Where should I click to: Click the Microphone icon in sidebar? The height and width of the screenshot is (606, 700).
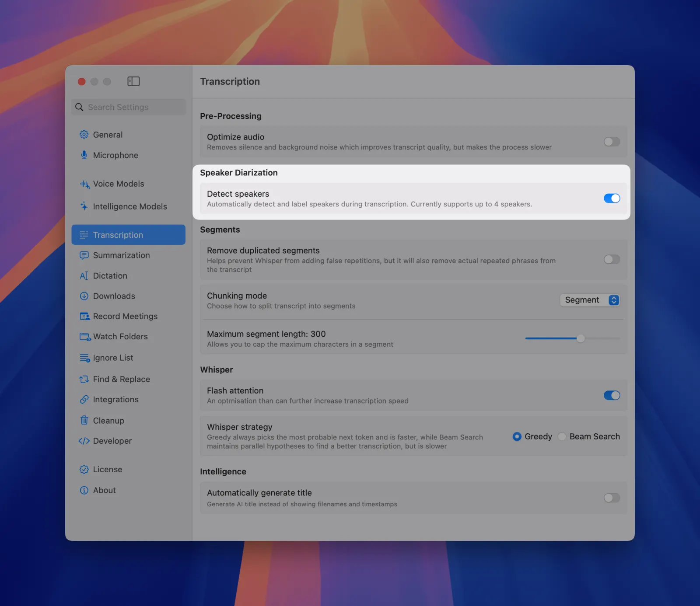(84, 155)
